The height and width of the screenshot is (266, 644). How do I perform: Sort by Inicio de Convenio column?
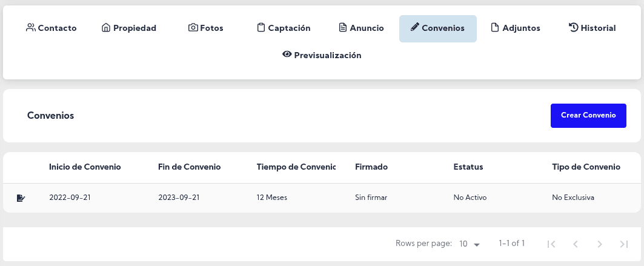[x=85, y=167]
